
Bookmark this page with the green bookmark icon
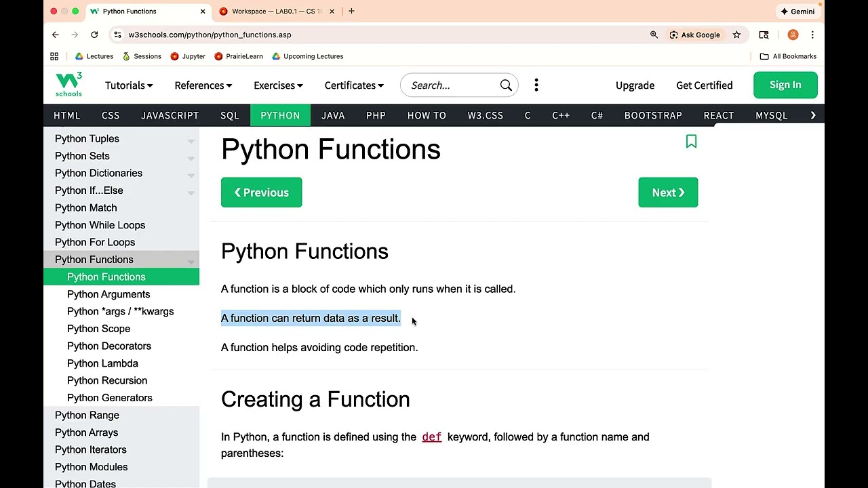(691, 141)
